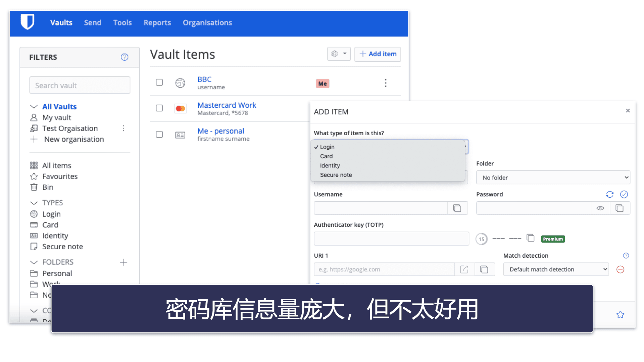The width and height of the screenshot is (644, 362).
Task: Click New organisation
Action: tap(74, 139)
